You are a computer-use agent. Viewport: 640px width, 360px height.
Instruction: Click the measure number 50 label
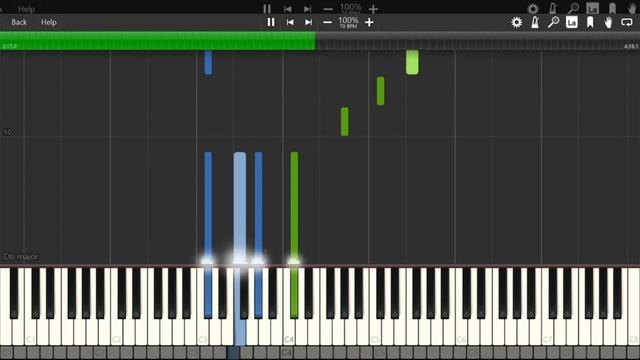click(7, 132)
